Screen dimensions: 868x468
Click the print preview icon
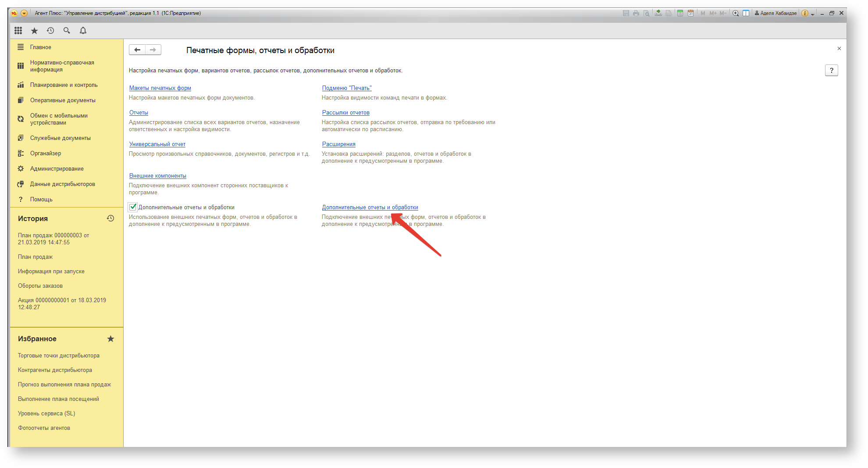pos(647,13)
